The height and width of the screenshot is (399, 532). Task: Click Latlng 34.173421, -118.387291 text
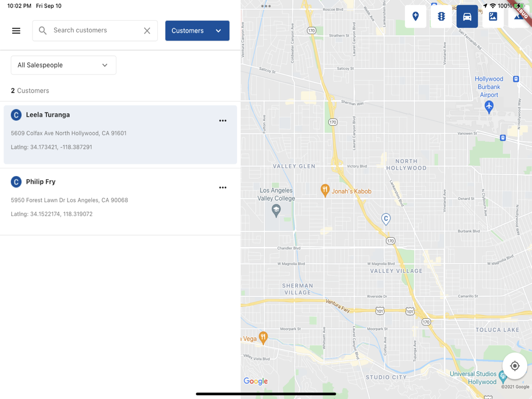[x=51, y=147]
